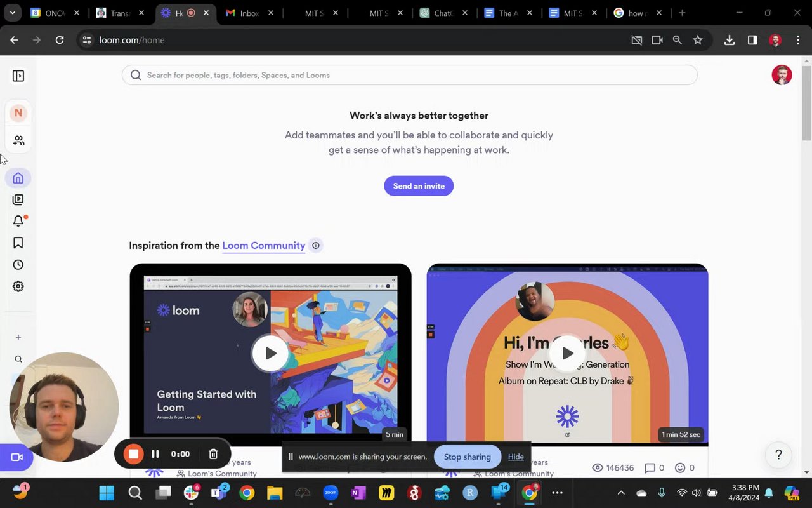Click the microphone tray icon

[662, 493]
